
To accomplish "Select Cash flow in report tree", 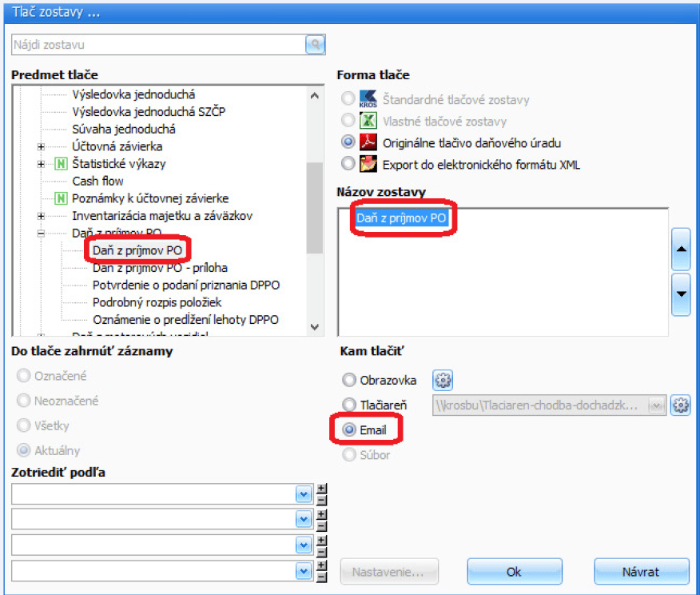I will click(x=97, y=182).
